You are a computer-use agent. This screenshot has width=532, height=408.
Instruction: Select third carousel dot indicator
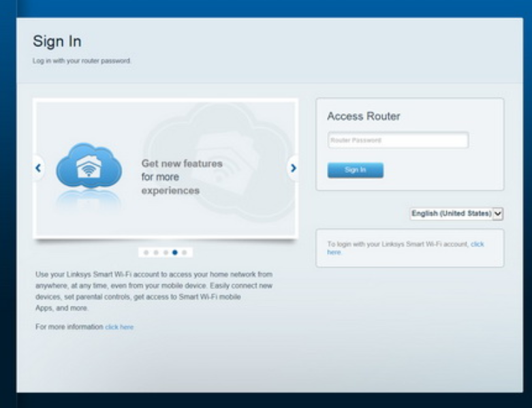pos(166,252)
